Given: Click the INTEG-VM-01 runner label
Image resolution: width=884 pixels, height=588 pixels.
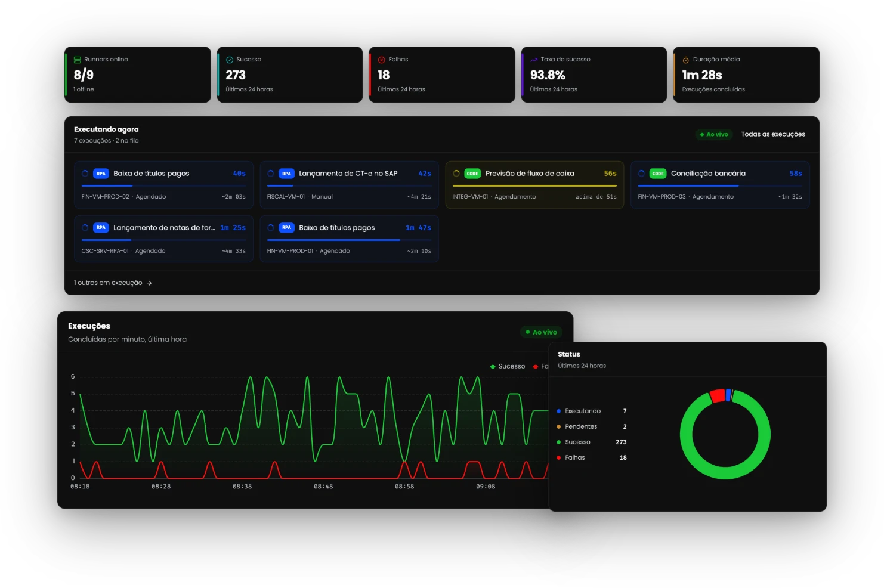Looking at the screenshot, I should pos(470,197).
